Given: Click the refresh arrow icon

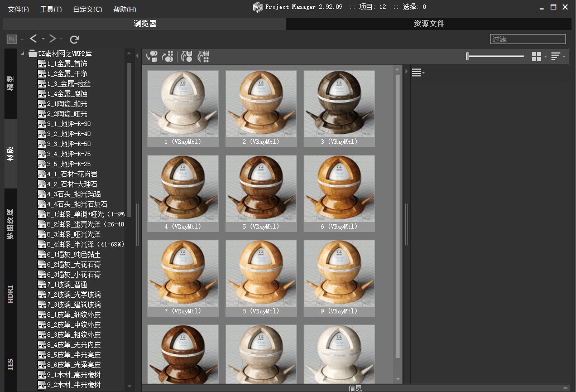Looking at the screenshot, I should coord(74,39).
